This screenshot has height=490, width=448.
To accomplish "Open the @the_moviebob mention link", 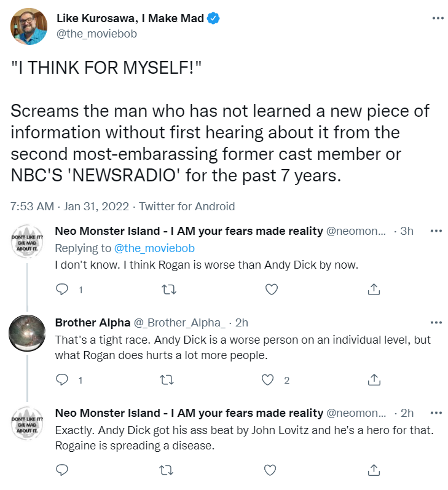I will point(154,248).
